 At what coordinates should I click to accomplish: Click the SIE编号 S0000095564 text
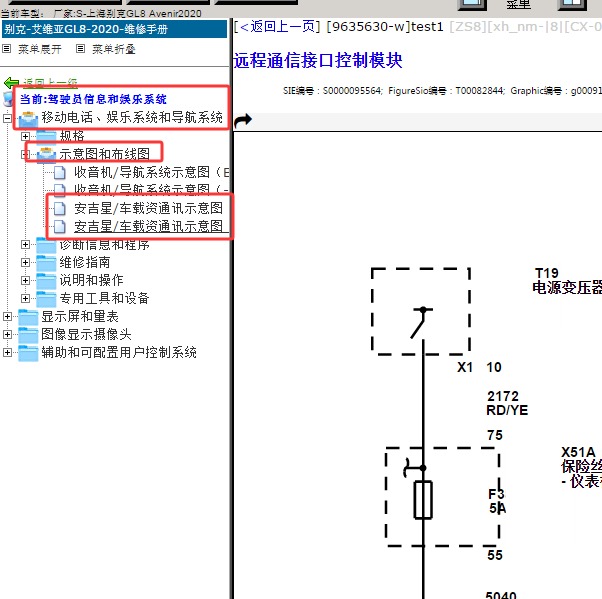(332, 91)
